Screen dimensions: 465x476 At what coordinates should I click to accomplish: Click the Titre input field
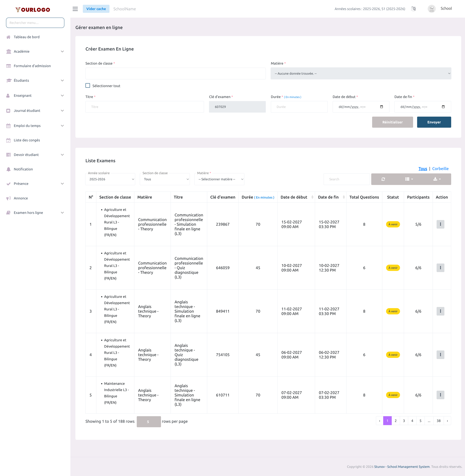(145, 107)
